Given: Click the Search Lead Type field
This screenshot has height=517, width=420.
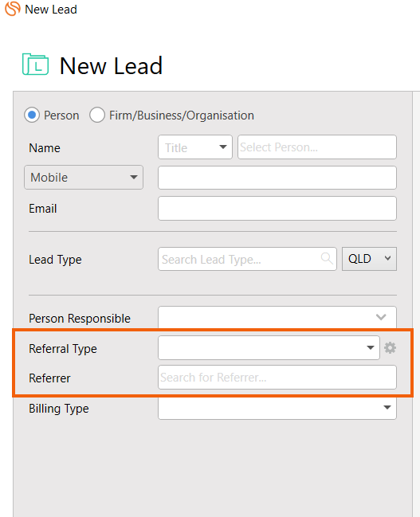Looking at the screenshot, I should (247, 259).
